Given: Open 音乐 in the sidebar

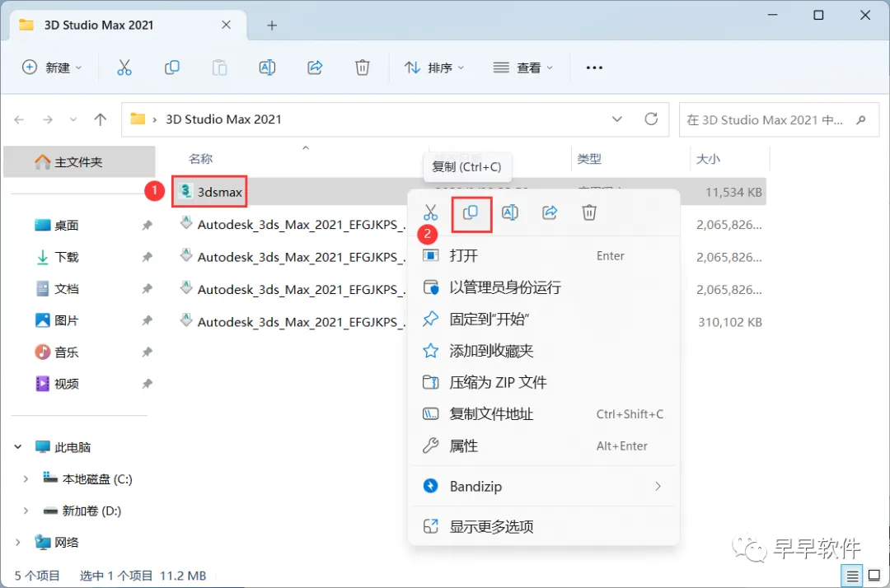Looking at the screenshot, I should [x=67, y=352].
